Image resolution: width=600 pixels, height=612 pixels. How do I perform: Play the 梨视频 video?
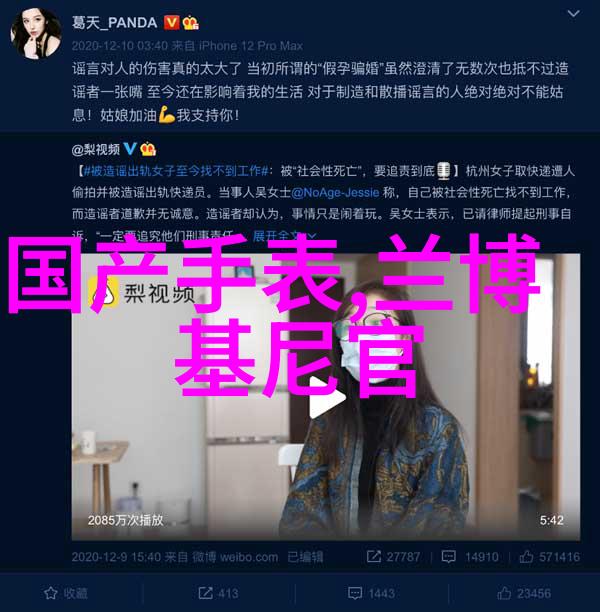point(326,397)
